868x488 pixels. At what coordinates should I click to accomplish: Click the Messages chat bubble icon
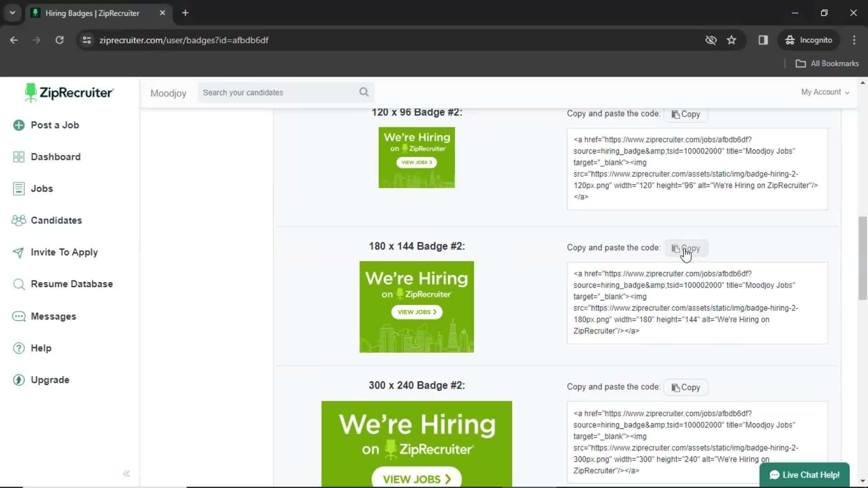click(19, 316)
